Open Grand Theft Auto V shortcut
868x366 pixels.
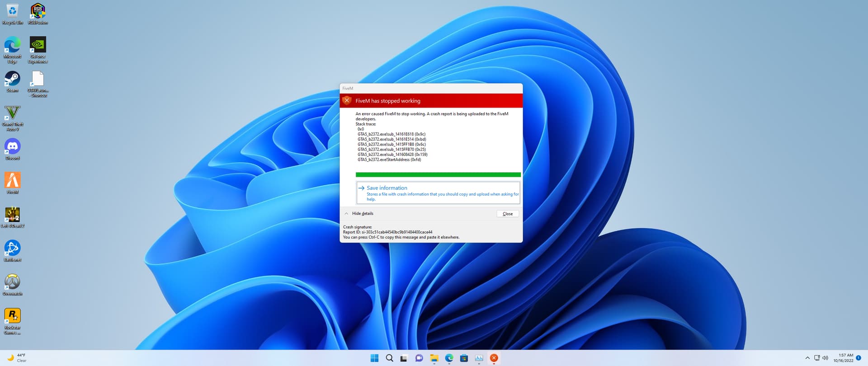13,113
